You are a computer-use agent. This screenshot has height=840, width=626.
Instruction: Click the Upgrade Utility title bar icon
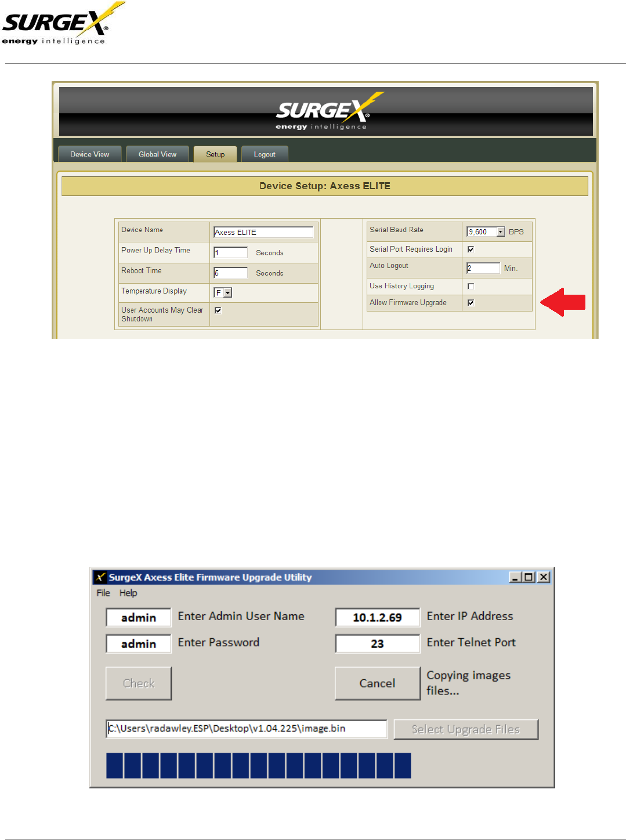coord(100,577)
